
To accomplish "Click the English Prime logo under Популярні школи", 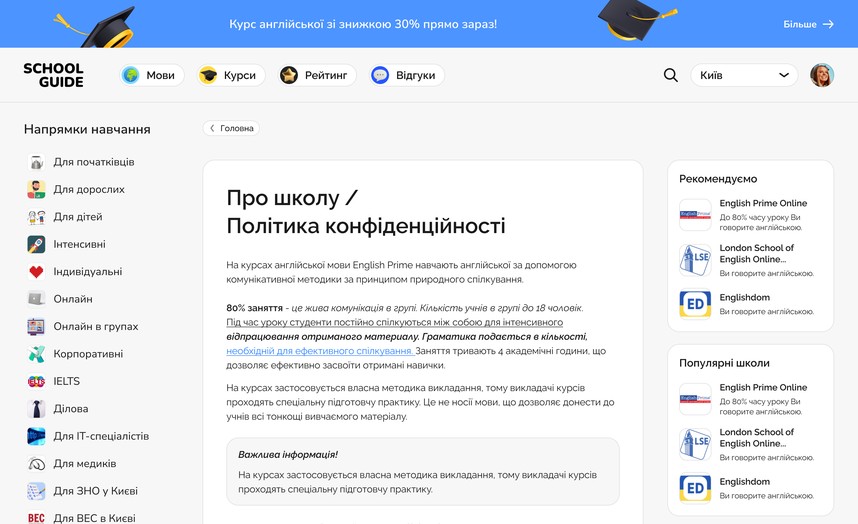I will click(x=695, y=399).
